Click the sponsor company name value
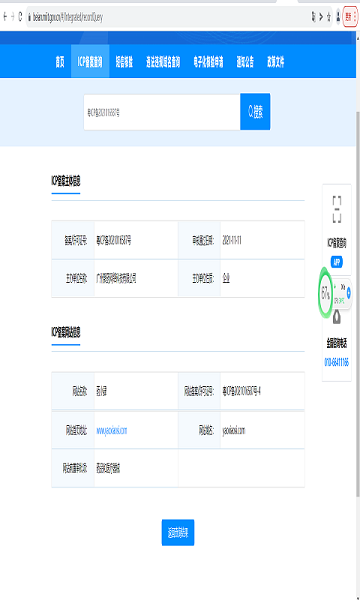 (x=116, y=278)
